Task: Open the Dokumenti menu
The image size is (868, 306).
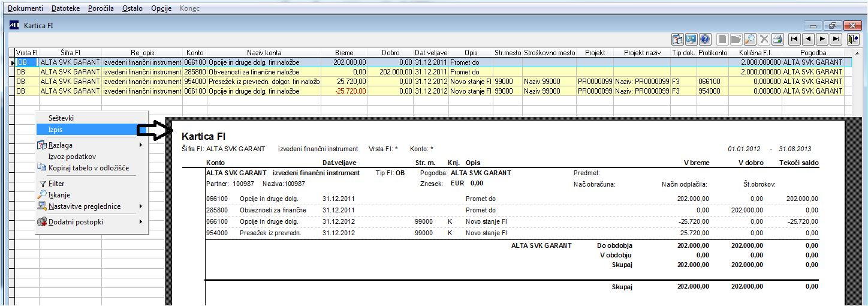Action: (x=25, y=8)
